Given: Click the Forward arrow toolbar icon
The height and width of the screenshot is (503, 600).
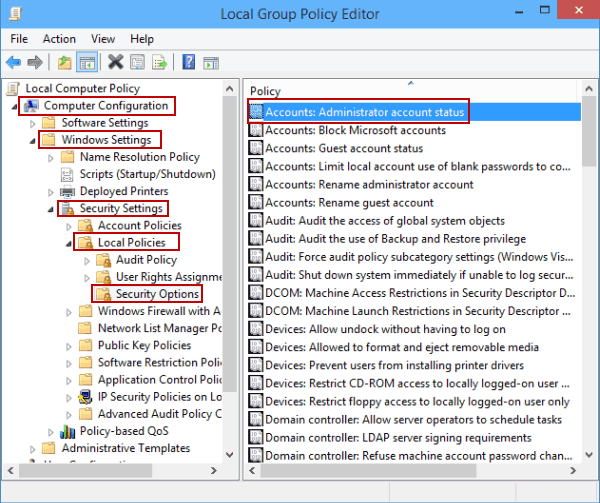Looking at the screenshot, I should pos(35,62).
